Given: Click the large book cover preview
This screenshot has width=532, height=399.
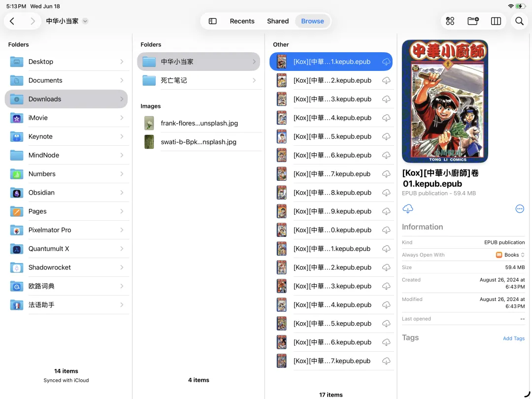Looking at the screenshot, I should [x=445, y=101].
